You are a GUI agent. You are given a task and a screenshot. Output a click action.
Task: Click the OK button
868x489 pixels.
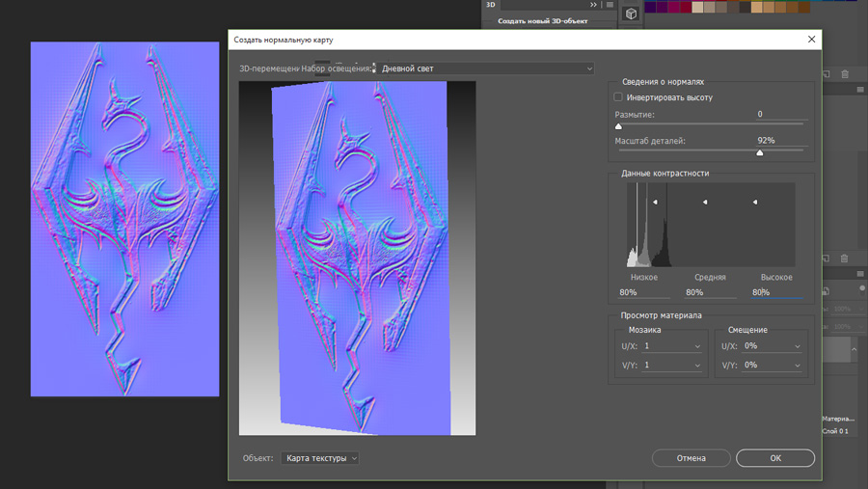coord(775,458)
